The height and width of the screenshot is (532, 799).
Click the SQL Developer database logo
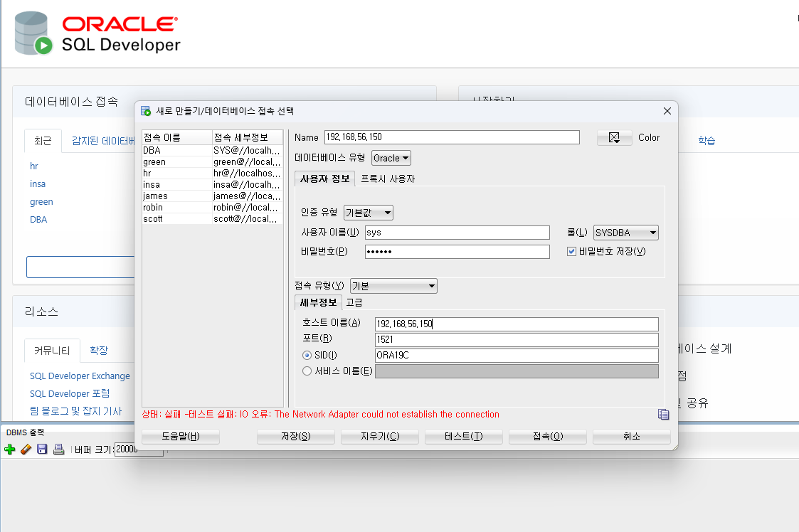[33, 33]
